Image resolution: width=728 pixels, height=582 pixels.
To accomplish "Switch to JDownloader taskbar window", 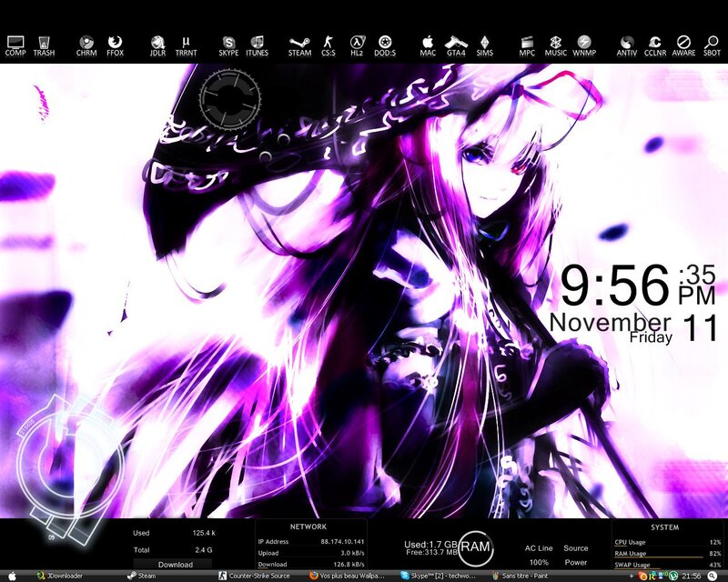I will 60,576.
